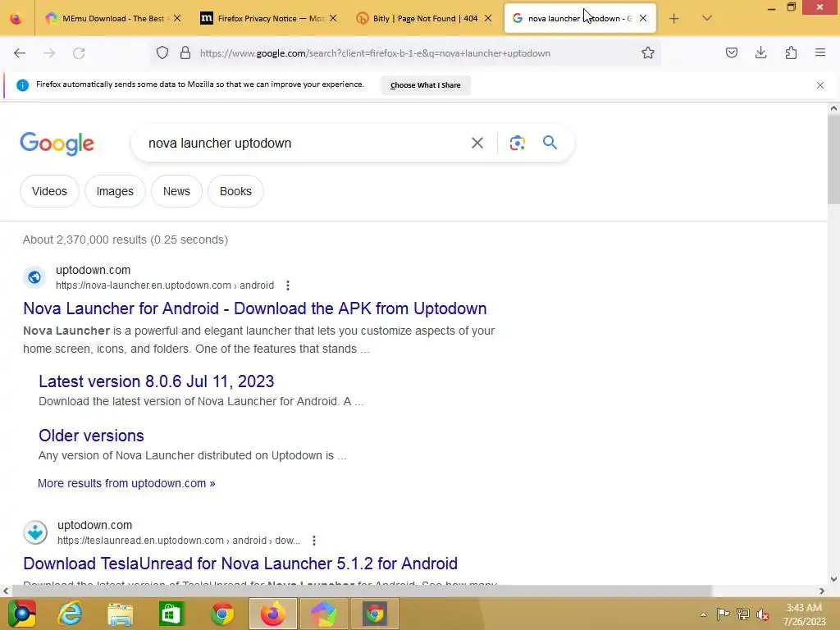This screenshot has height=630, width=840.
Task: Click the scroll right arrow
Action: point(821,591)
